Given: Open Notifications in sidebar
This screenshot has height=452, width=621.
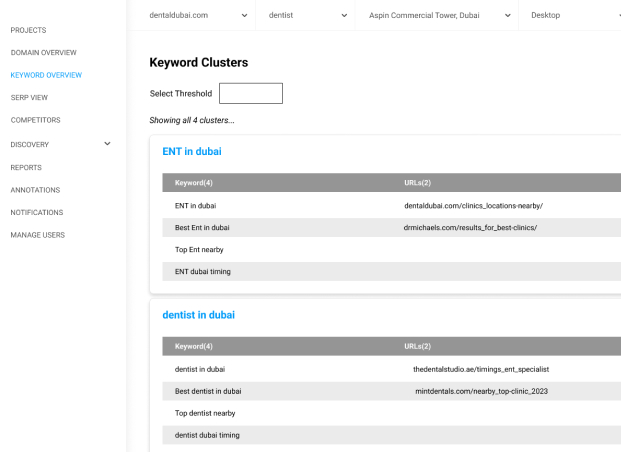Looking at the screenshot, I should pyautogui.click(x=37, y=212).
